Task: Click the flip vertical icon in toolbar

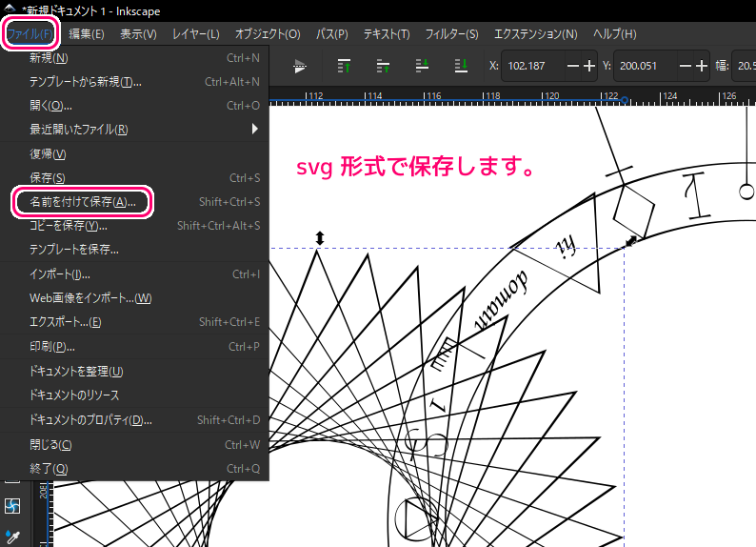Action: point(301,66)
